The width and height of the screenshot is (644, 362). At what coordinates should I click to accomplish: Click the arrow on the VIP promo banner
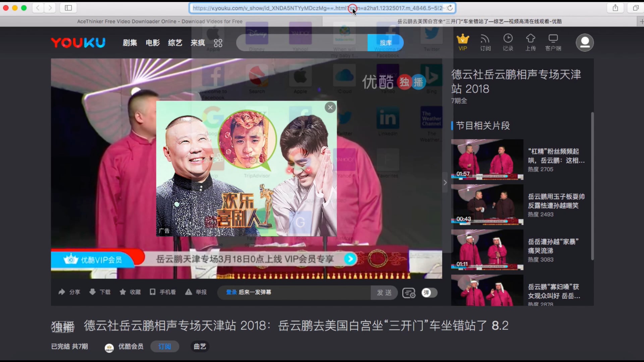point(350,259)
